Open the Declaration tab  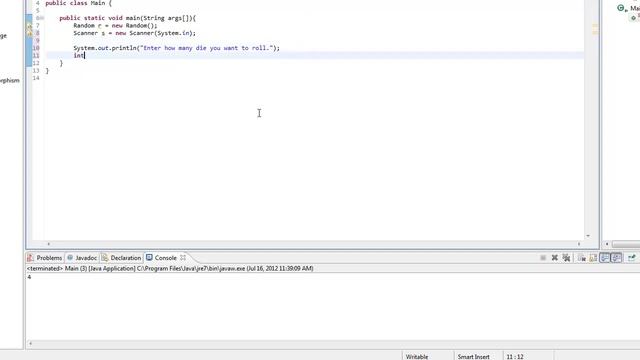click(x=121, y=258)
